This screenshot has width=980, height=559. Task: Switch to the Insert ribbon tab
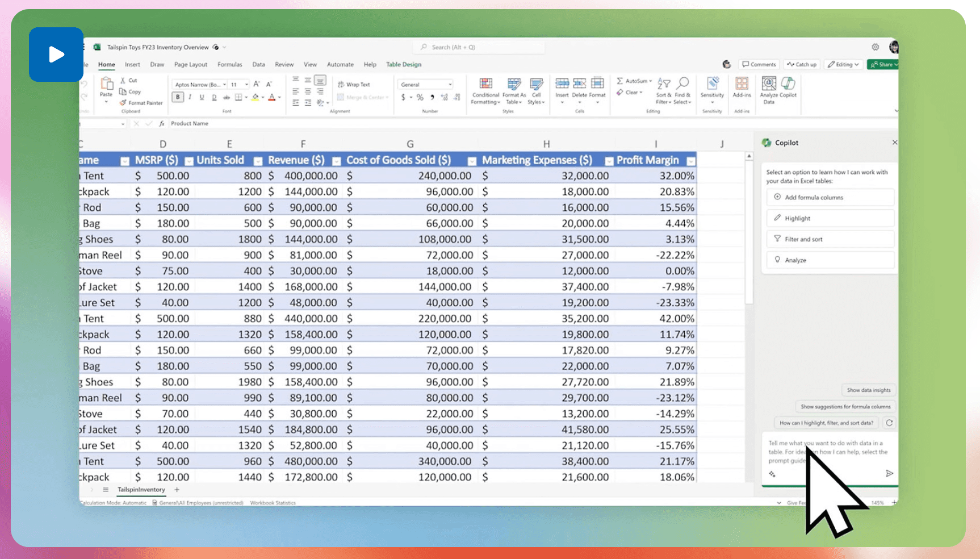coord(132,65)
